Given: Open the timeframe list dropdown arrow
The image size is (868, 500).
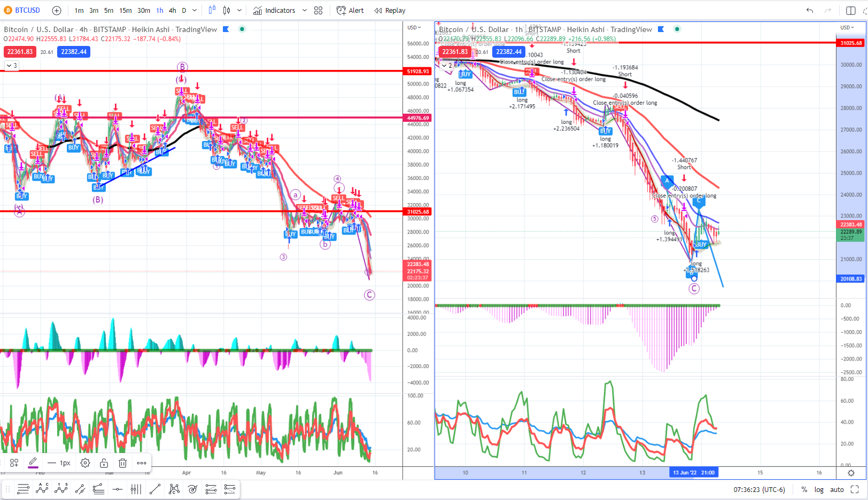Looking at the screenshot, I should pyautogui.click(x=195, y=10).
